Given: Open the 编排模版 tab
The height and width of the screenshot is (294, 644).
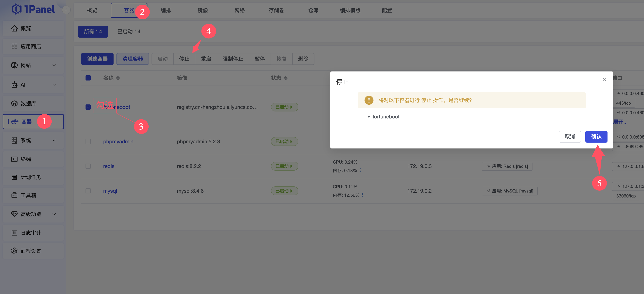Looking at the screenshot, I should click(350, 10).
